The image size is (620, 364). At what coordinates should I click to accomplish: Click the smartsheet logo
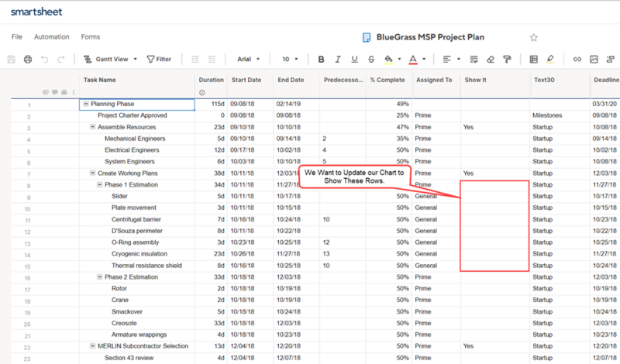pyautogui.click(x=36, y=12)
